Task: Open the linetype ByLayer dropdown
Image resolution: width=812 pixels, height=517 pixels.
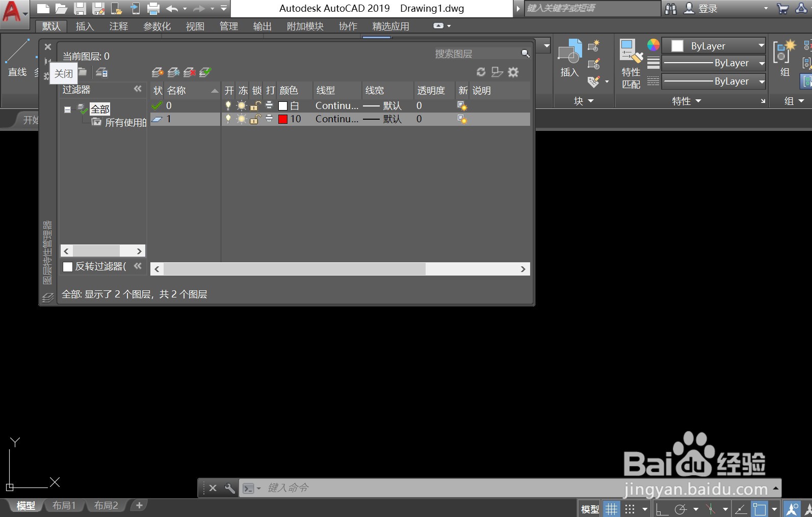Action: [x=714, y=81]
